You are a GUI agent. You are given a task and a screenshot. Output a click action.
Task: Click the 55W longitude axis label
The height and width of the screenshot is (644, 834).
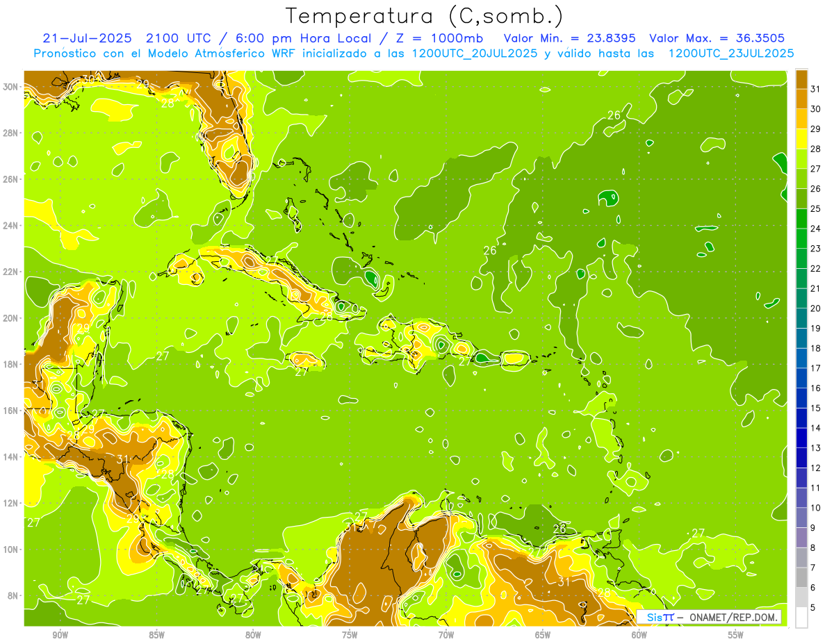pyautogui.click(x=736, y=635)
